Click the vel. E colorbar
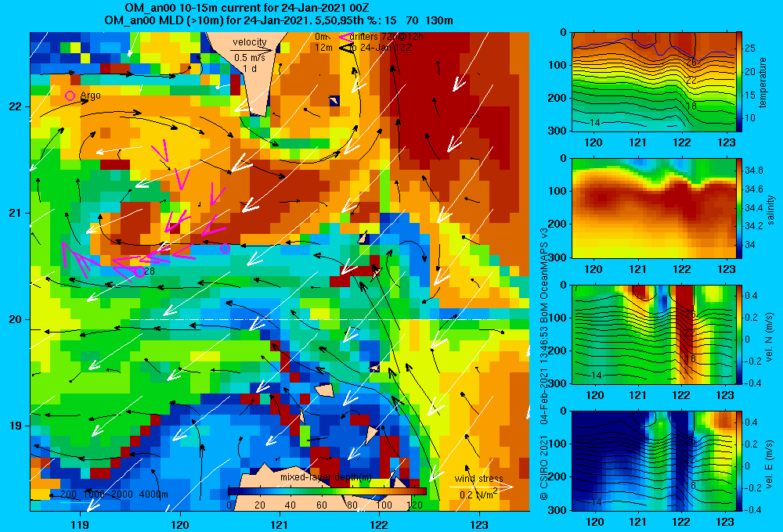Image resolution: width=783 pixels, height=532 pixels. (x=739, y=461)
